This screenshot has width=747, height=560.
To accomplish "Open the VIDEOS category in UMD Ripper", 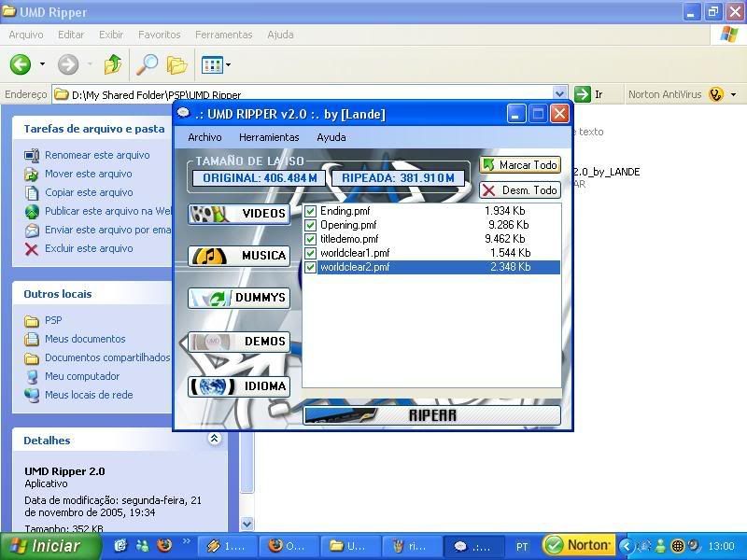I will (x=239, y=214).
